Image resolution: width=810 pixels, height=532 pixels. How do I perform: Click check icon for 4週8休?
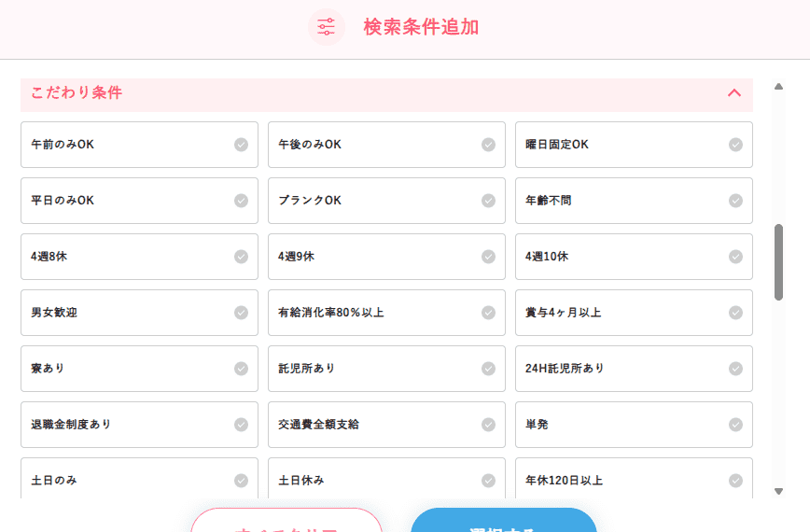[x=241, y=257]
